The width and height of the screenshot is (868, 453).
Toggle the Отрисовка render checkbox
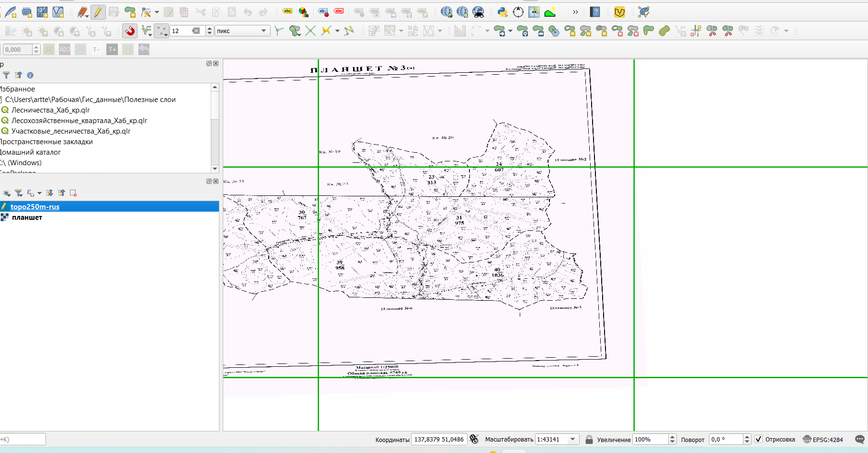point(758,439)
